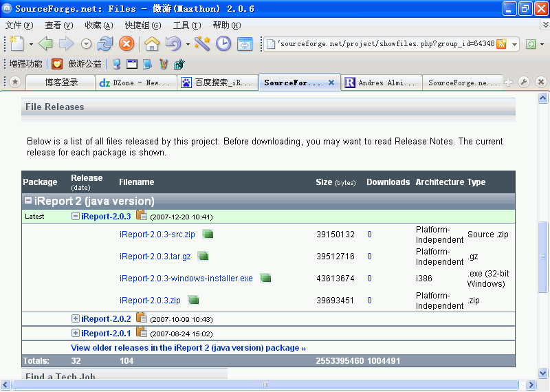Click green icon next to iReport-2.0.3-windows-installer.exe

click(265, 279)
